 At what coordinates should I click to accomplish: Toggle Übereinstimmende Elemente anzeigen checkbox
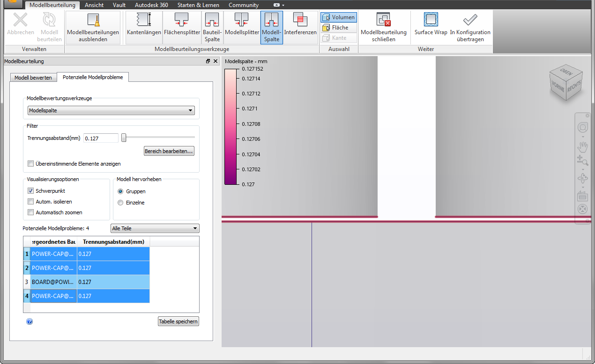click(x=31, y=164)
